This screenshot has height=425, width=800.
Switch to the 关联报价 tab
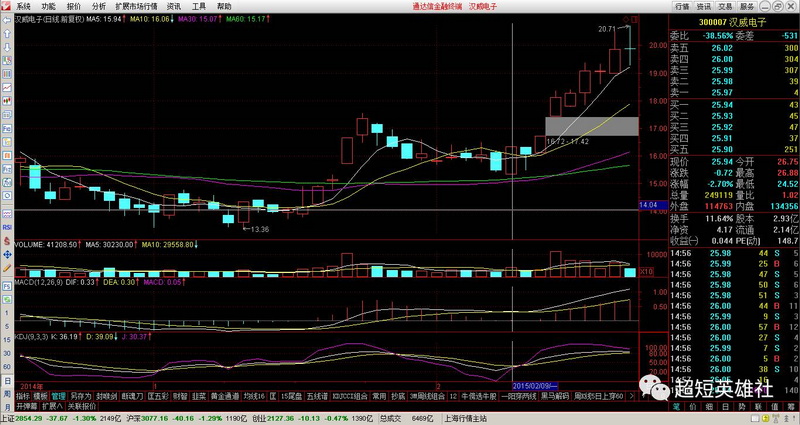(x=80, y=406)
